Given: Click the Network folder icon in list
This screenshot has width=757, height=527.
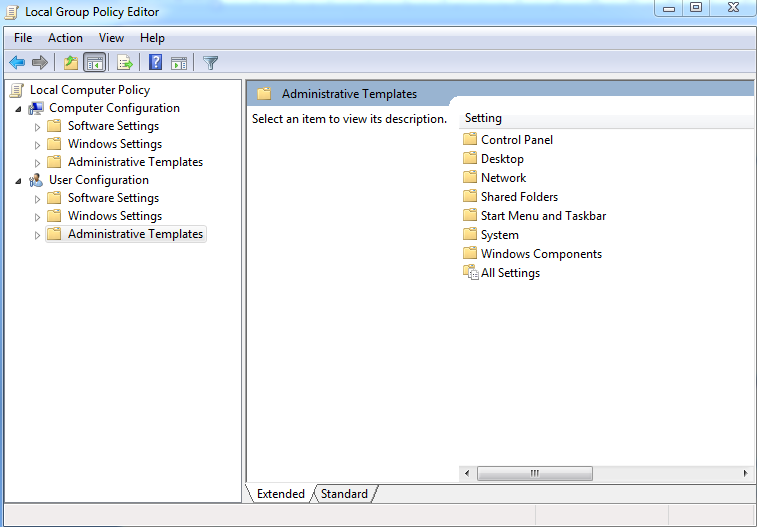Looking at the screenshot, I should point(470,177).
